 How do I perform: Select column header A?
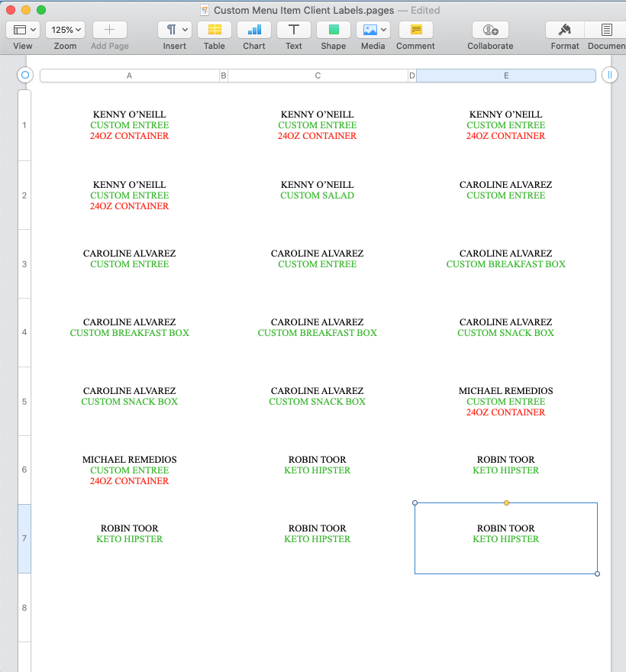click(129, 76)
